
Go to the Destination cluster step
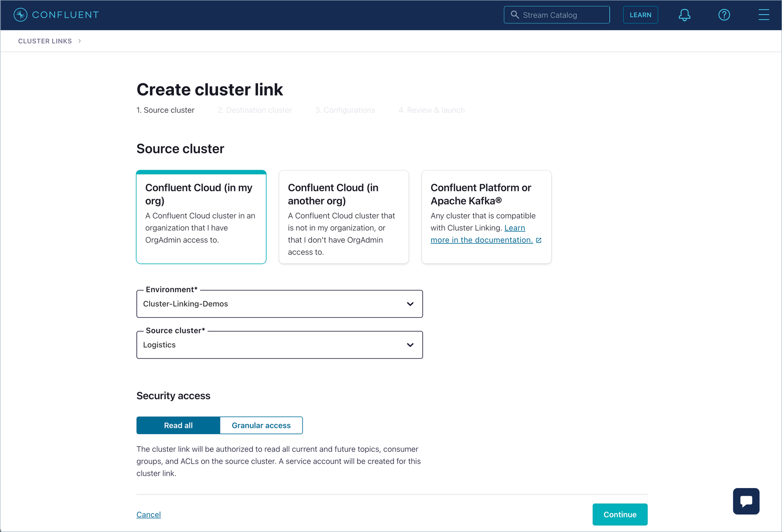click(255, 110)
